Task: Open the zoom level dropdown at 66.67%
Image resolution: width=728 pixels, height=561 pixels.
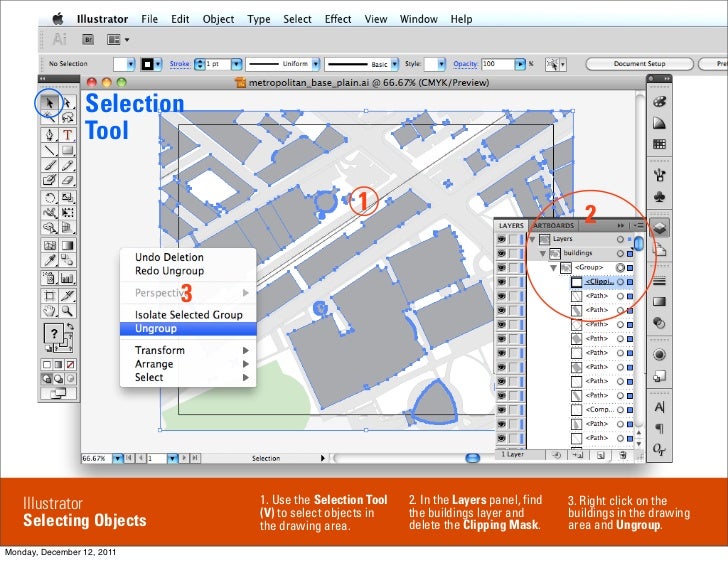Action: pos(117,458)
